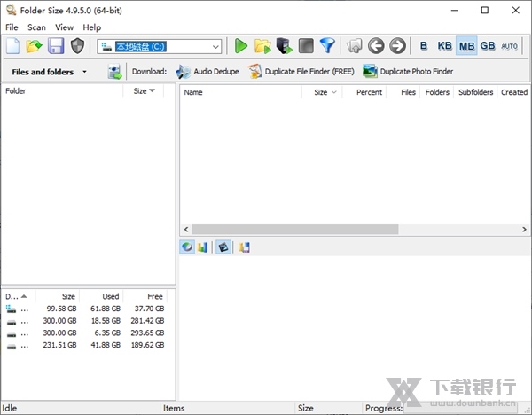This screenshot has width=532, height=415.
Task: Toggle size display to KB
Action: click(x=444, y=46)
